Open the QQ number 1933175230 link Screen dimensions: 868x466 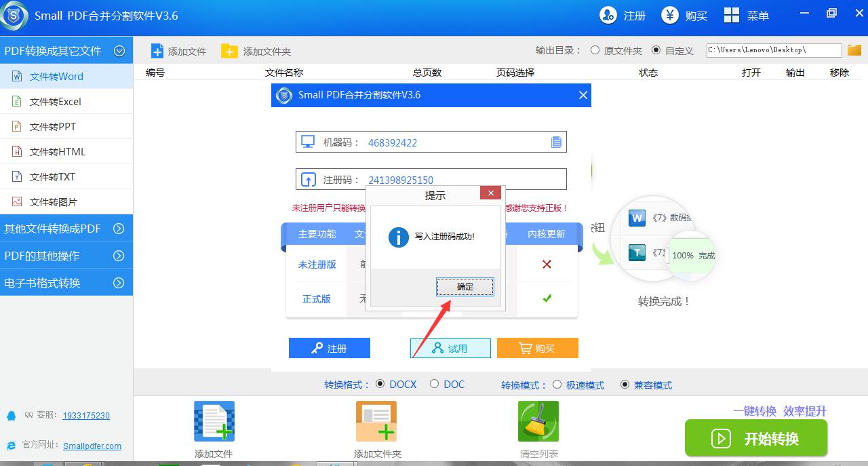(86, 416)
